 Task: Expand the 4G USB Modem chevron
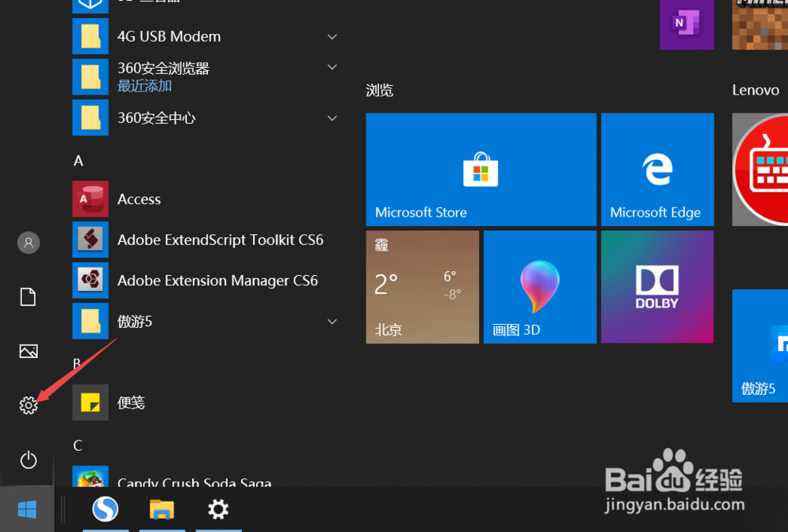click(x=333, y=37)
